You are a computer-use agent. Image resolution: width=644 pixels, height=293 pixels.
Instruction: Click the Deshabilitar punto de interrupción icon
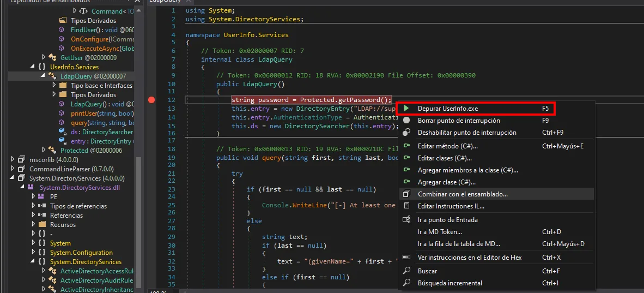click(406, 133)
